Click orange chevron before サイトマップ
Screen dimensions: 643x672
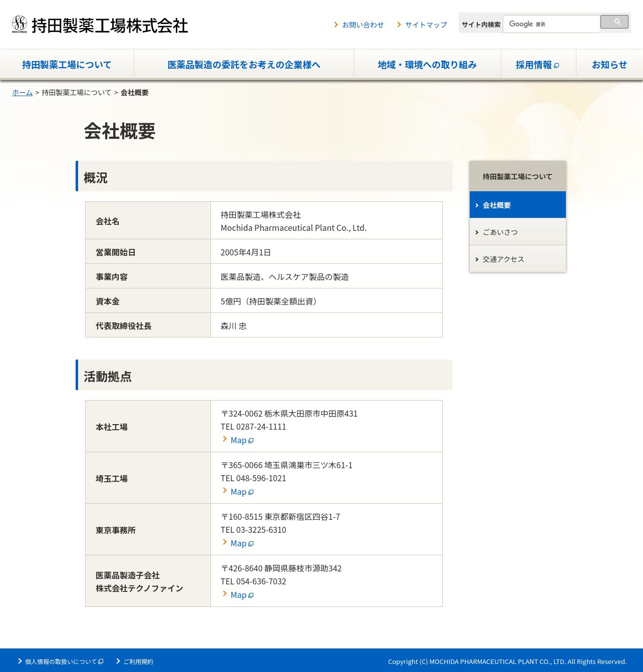coord(399,25)
